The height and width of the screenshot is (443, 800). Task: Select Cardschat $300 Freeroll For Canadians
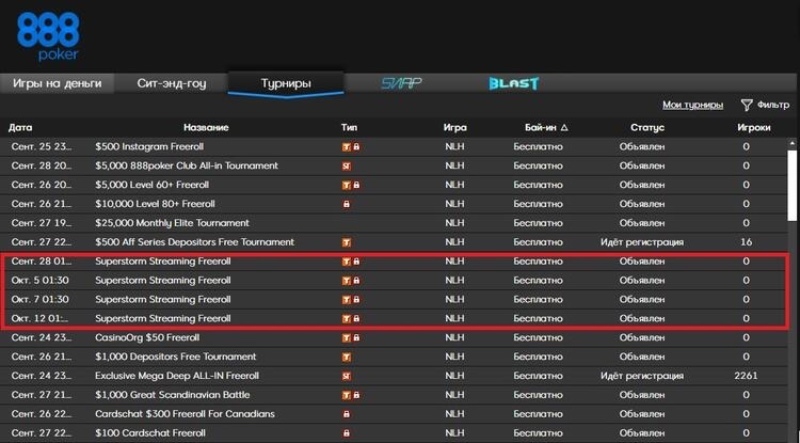(394, 414)
